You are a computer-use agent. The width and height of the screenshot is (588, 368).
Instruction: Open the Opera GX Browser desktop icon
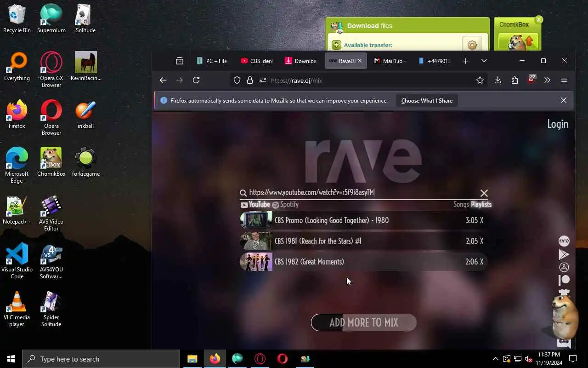click(51, 70)
